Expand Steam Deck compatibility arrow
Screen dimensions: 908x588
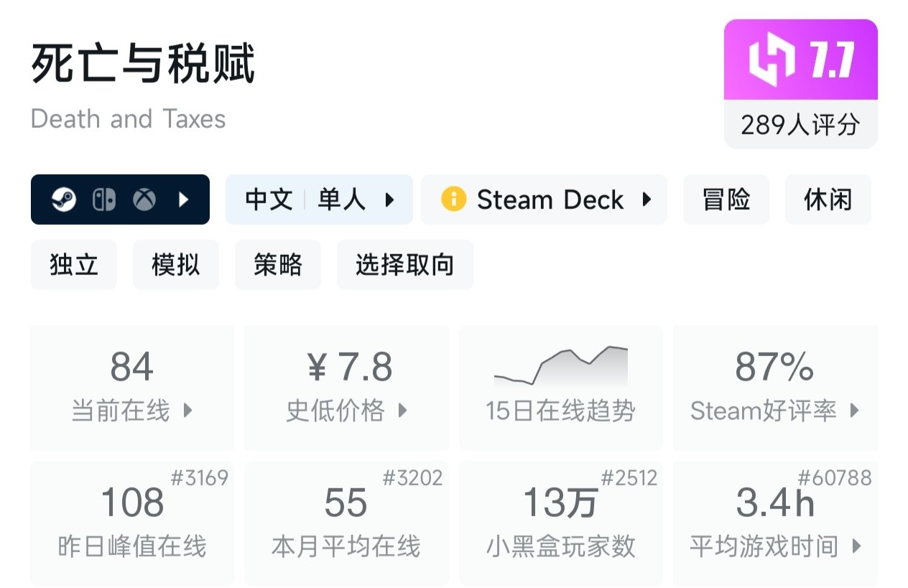point(647,199)
